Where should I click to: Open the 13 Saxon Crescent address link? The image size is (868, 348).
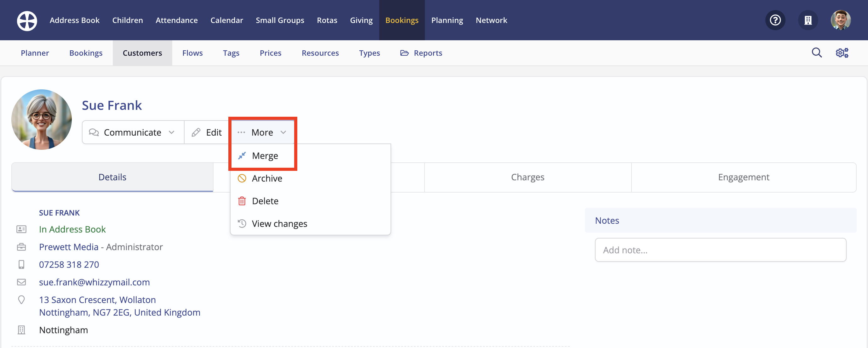click(120, 306)
